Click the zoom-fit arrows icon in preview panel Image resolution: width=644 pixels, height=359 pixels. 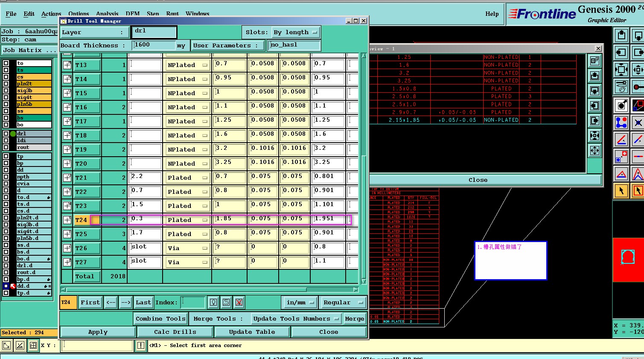(594, 136)
